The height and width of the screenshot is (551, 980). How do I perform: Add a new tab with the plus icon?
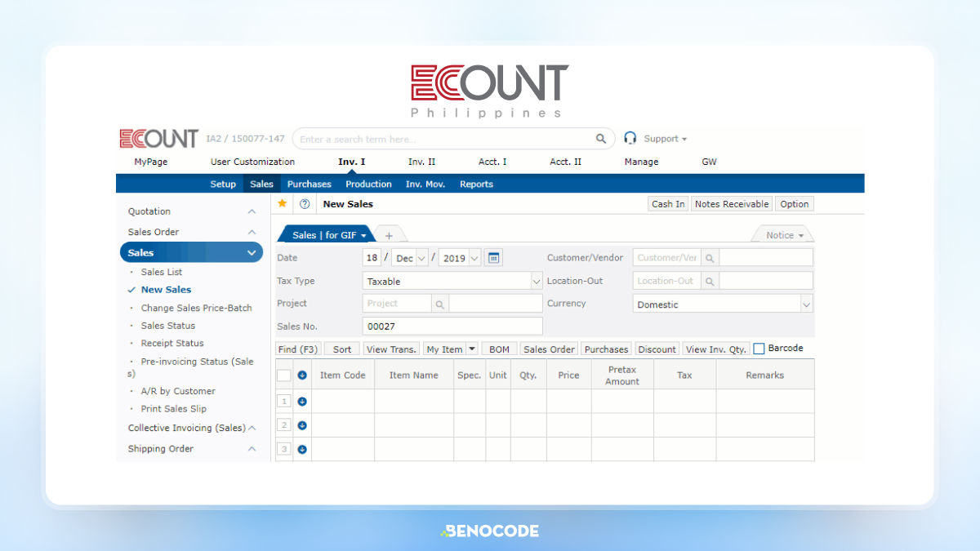[389, 236]
